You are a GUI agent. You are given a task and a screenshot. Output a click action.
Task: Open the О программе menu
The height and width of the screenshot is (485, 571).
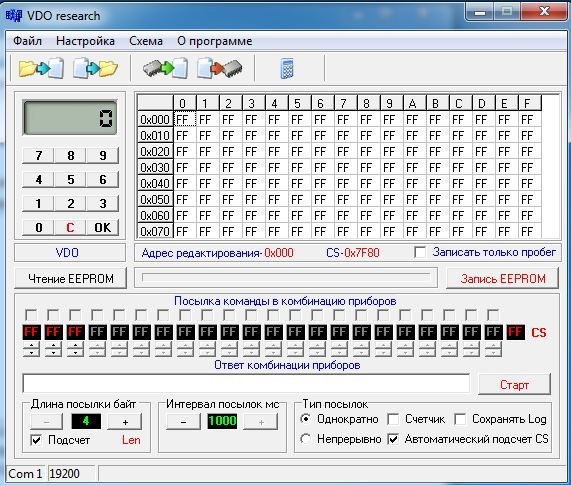[x=214, y=41]
